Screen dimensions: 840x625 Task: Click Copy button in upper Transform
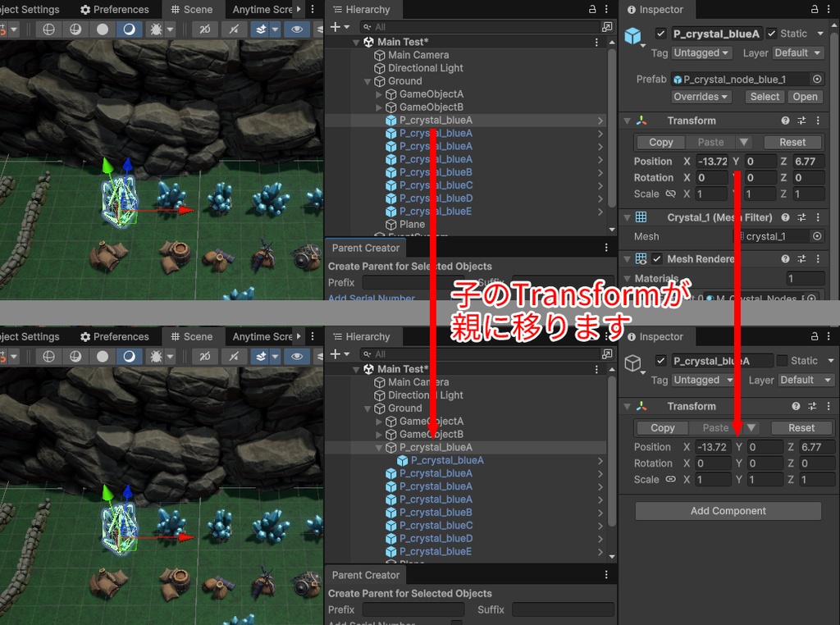[x=660, y=143]
